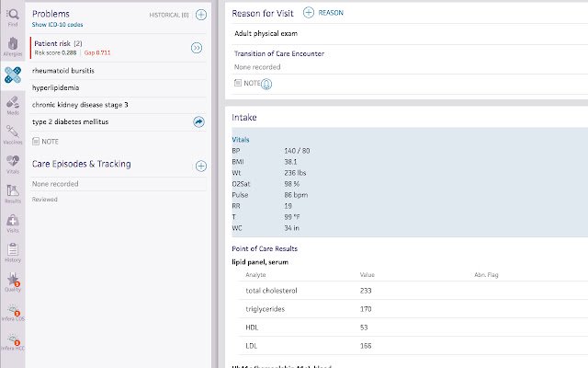Click RR value 19

tap(288, 206)
